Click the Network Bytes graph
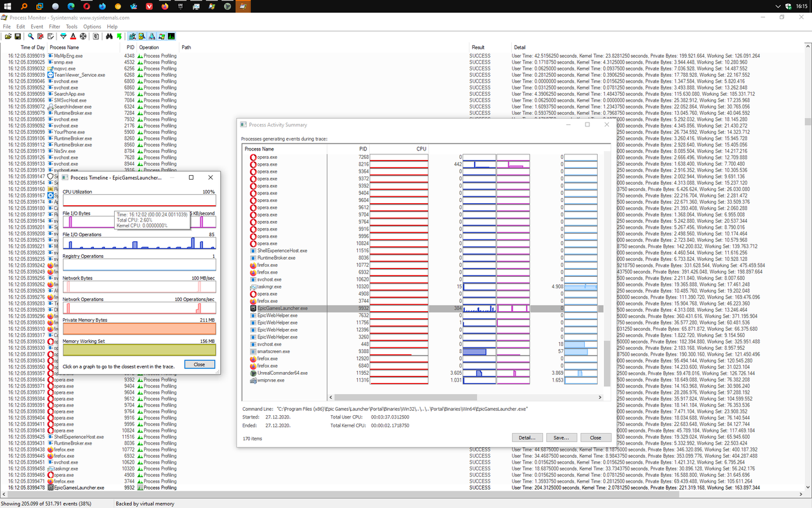 point(139,287)
